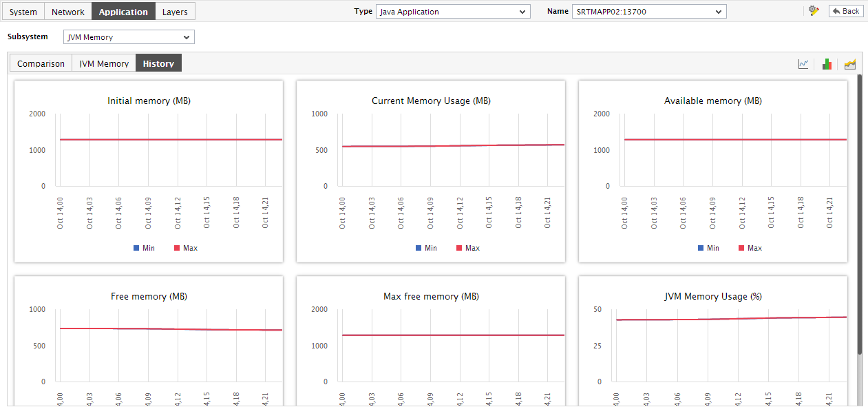This screenshot has width=868, height=407.
Task: Click the 2000 y-axis value in Initial memory chart
Action: 37,114
